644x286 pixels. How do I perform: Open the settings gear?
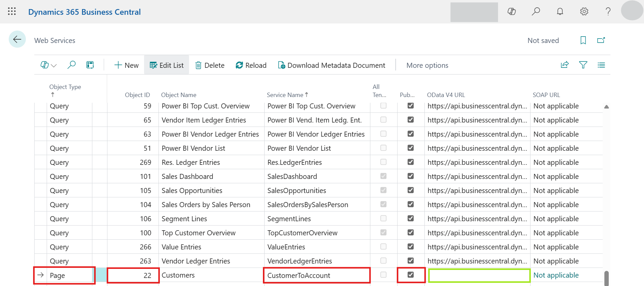584,12
